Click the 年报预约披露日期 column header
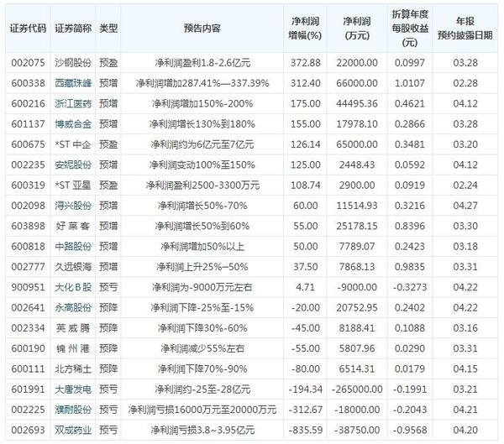The height and width of the screenshot is (444, 504). coord(465,29)
